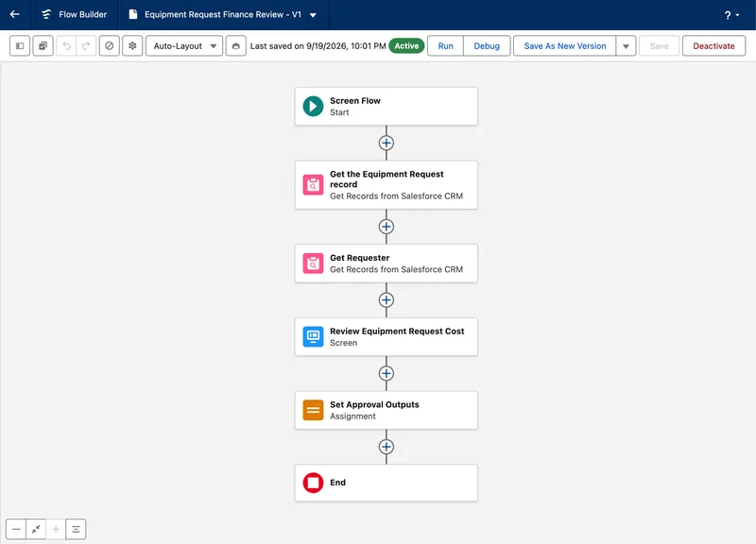Click the 'Flow Builder' header text

click(x=83, y=14)
